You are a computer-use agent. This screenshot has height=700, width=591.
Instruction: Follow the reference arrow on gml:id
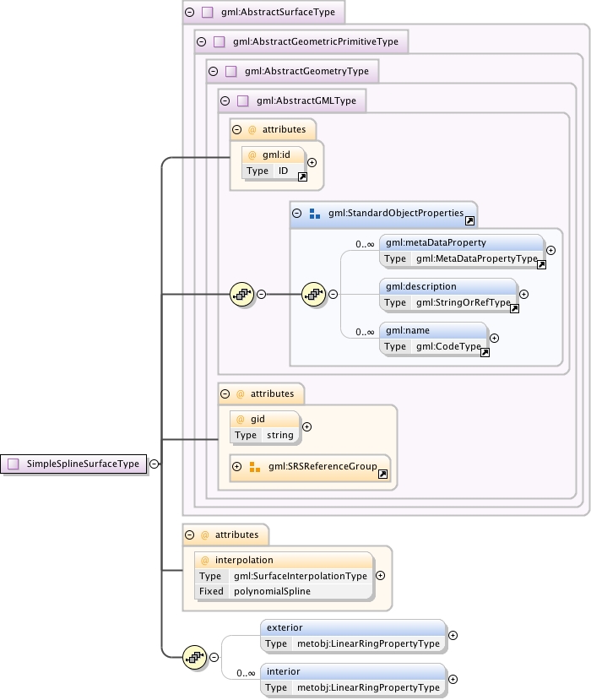pyautogui.click(x=302, y=176)
